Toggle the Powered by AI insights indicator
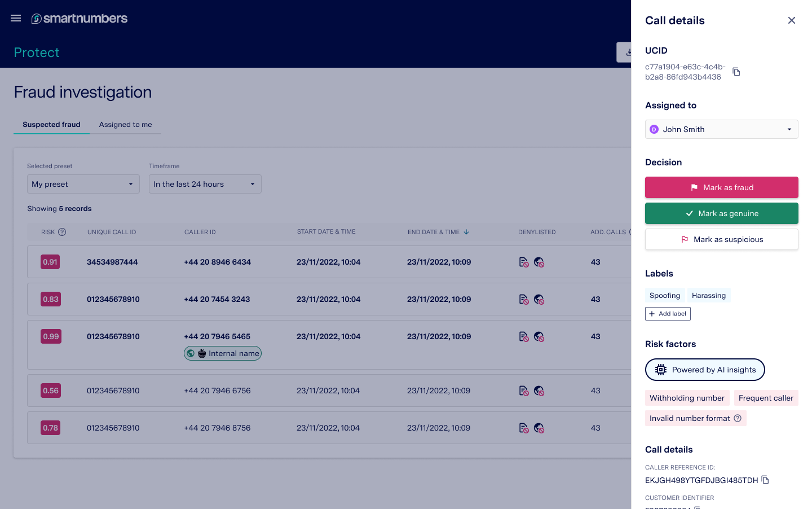Screen dimensions: 812x509 click(704, 370)
